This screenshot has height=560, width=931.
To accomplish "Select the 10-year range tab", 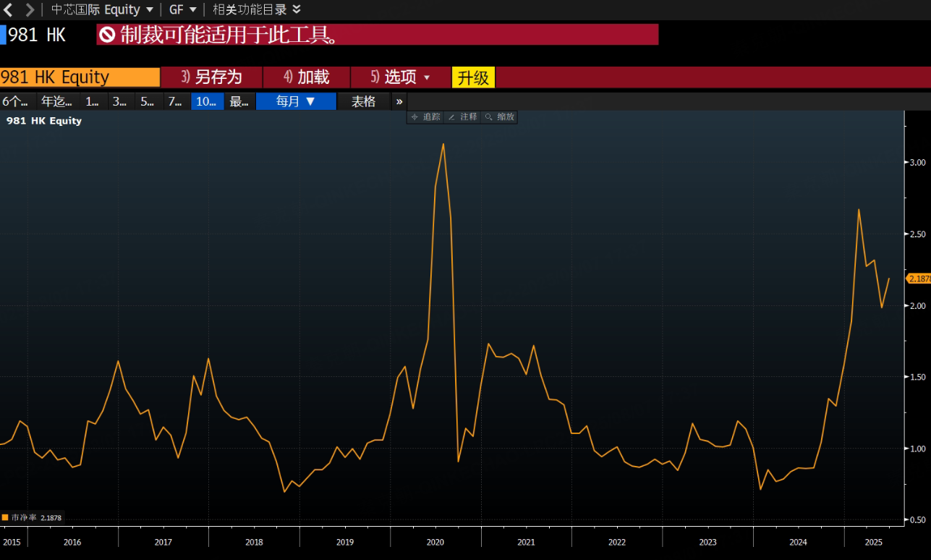I will point(207,101).
